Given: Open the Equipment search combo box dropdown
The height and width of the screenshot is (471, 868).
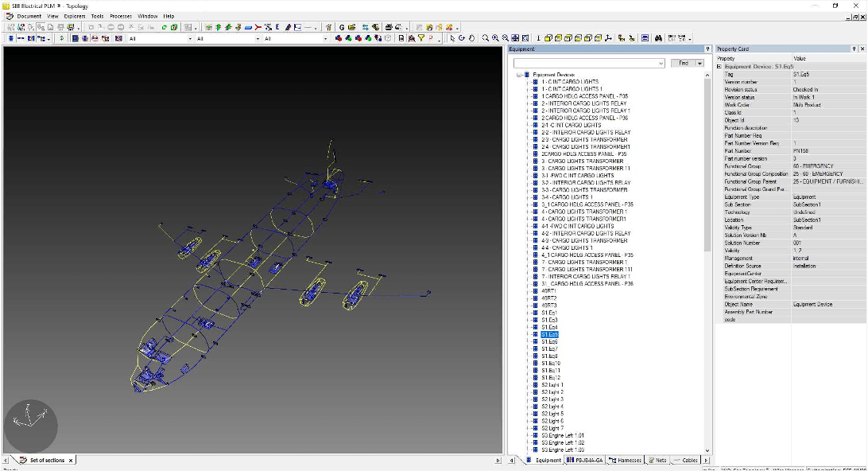Looking at the screenshot, I should click(661, 63).
